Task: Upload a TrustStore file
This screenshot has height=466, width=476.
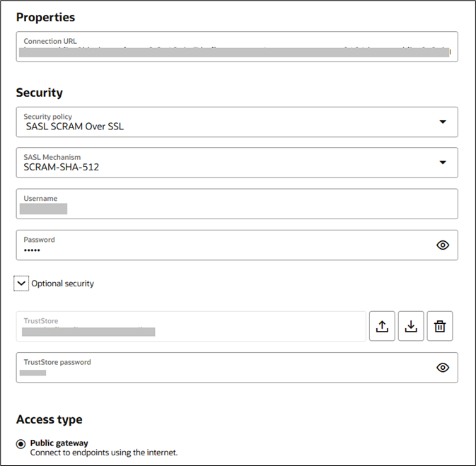Action: click(382, 326)
